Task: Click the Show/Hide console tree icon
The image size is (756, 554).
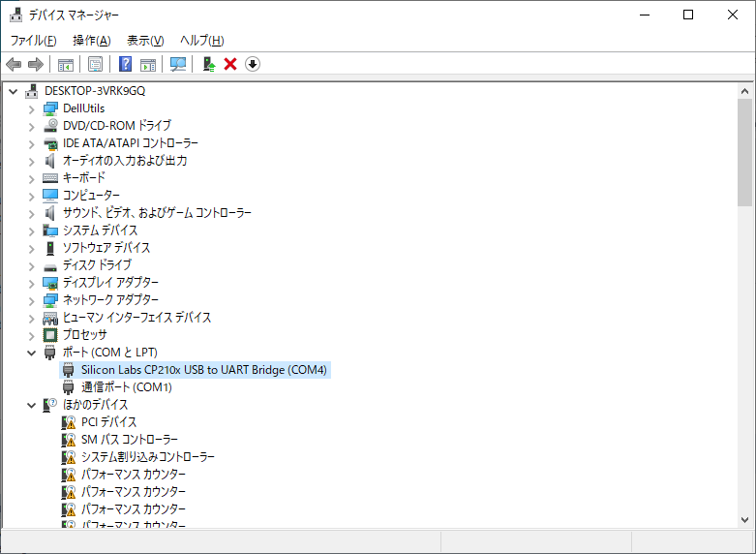Action: click(x=66, y=64)
